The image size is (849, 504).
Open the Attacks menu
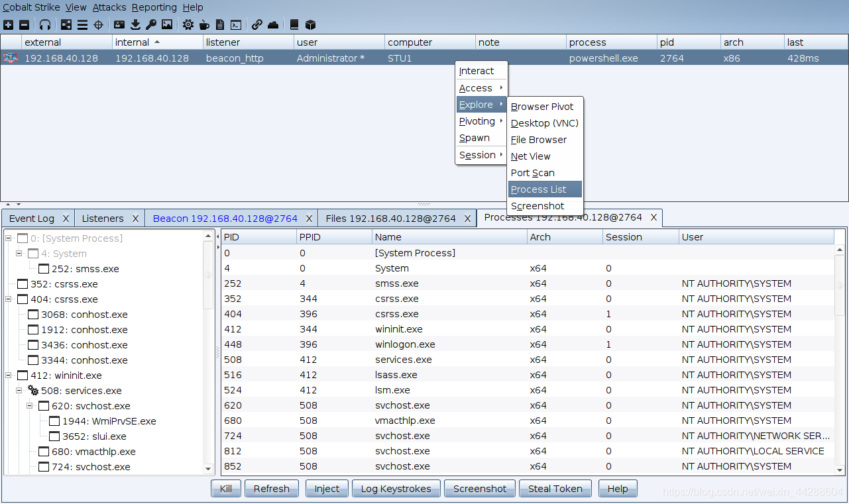coord(109,7)
